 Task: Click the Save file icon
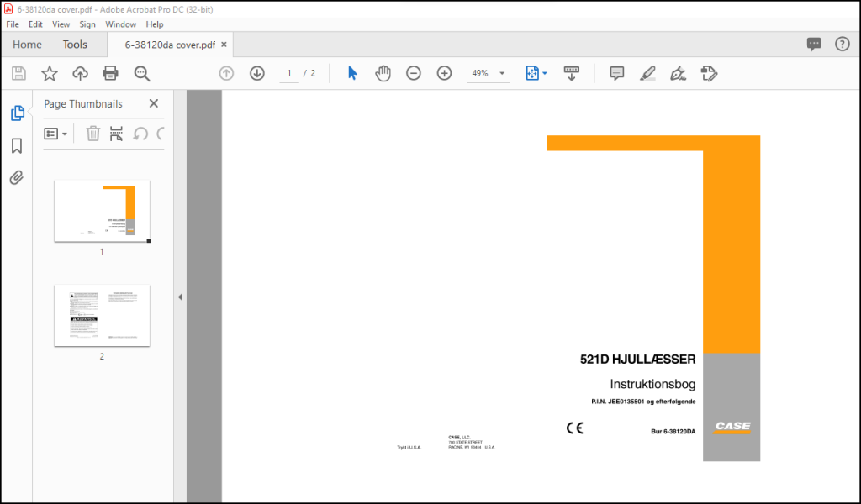click(x=18, y=73)
